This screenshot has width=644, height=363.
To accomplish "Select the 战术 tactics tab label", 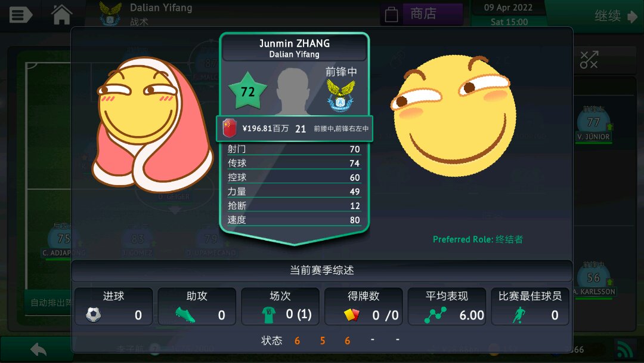I will click(139, 21).
